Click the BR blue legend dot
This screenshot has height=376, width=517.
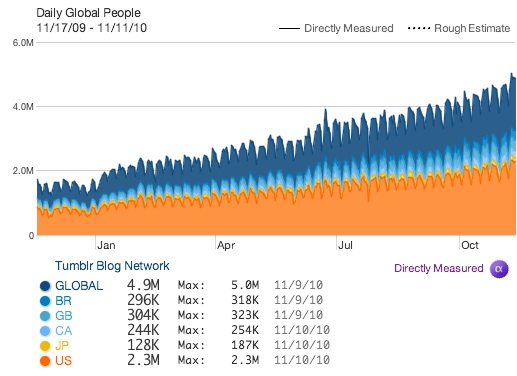(45, 301)
